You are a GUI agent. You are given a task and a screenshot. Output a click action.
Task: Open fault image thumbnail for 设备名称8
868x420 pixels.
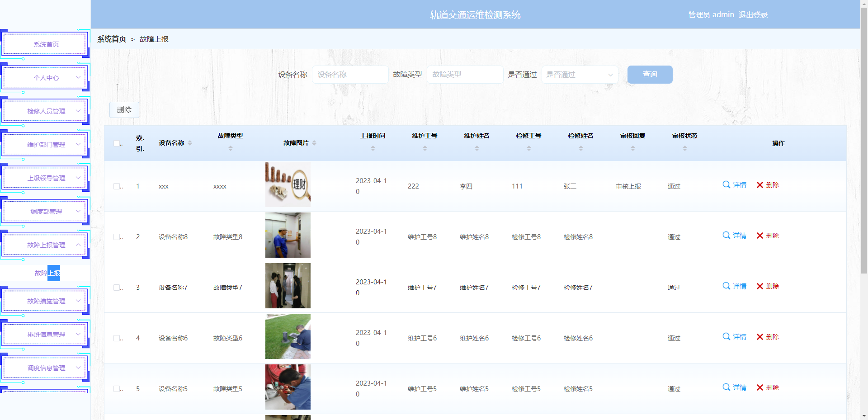coord(288,235)
